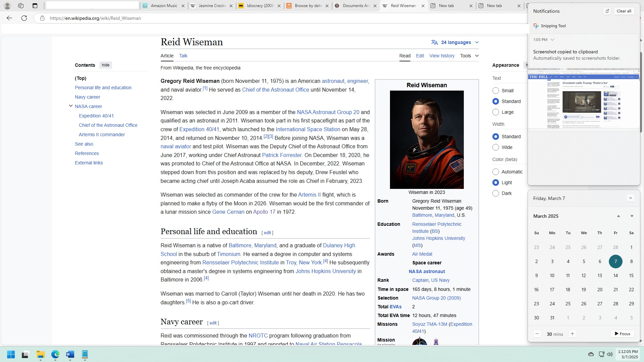Viewport: 644px width, 362px height.
Task: Select March 14 in the calendar
Action: 615,275
